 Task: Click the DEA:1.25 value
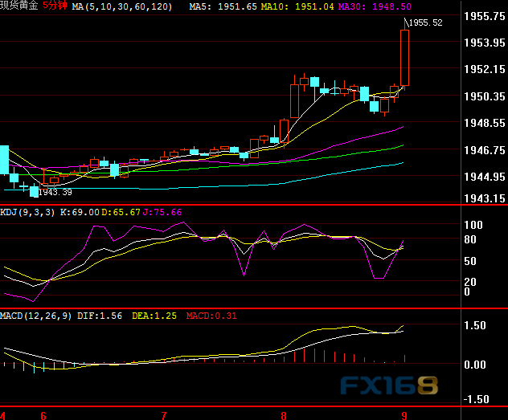pyautogui.click(x=154, y=316)
